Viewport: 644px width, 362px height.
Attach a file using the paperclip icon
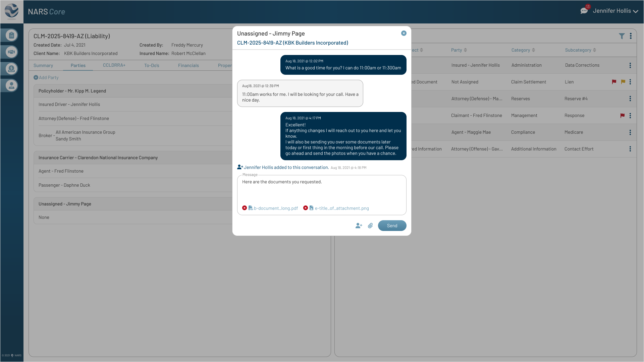(x=370, y=226)
